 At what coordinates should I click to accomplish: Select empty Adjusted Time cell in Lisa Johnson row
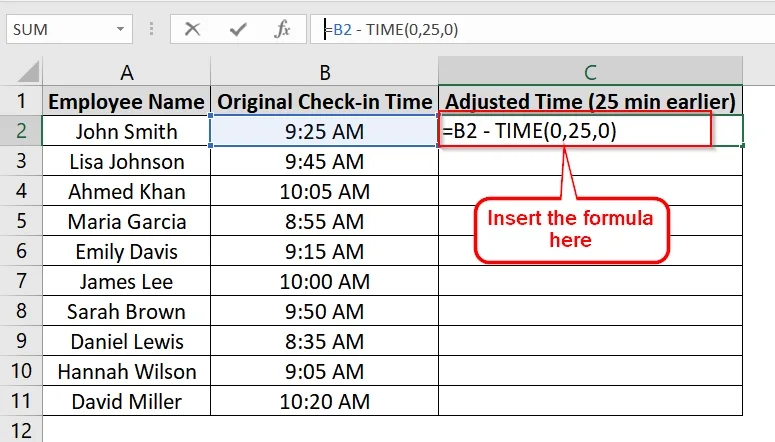pos(590,161)
